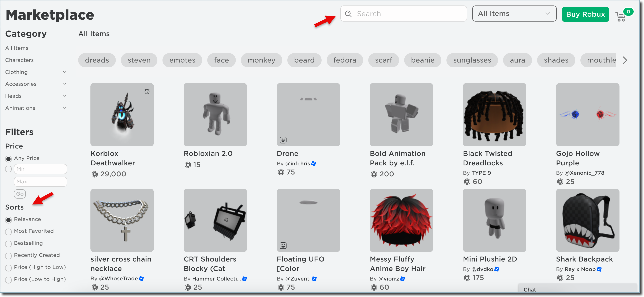The height and width of the screenshot is (297, 644).
Task: Open the All Items dropdown
Action: [x=514, y=14]
